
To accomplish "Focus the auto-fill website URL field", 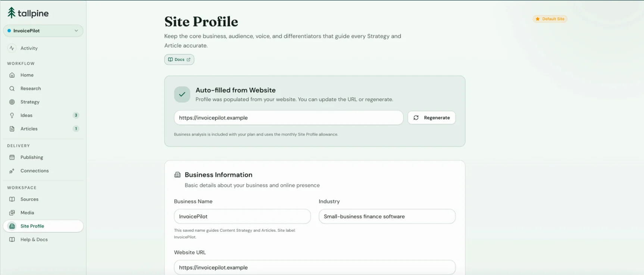I will tap(288, 118).
